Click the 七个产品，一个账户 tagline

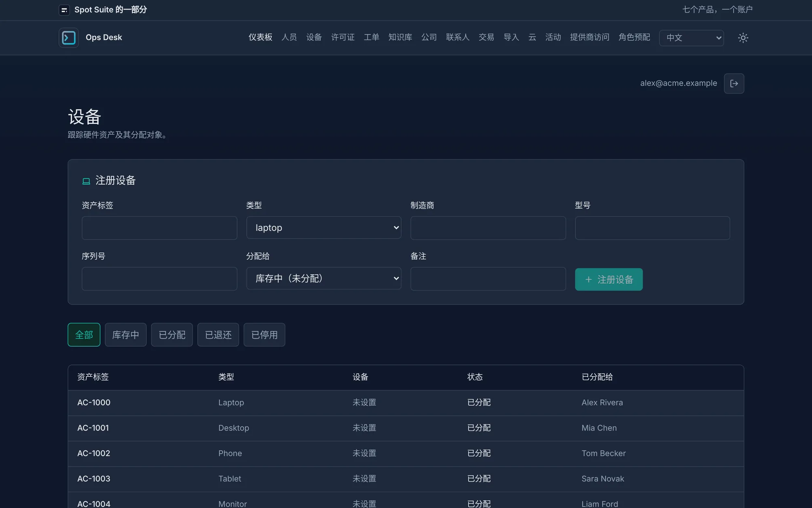pos(717,10)
